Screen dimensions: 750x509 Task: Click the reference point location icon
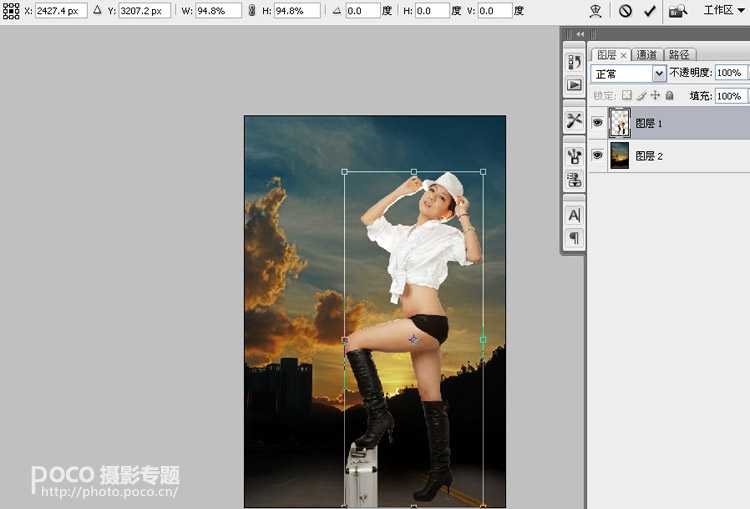(x=10, y=10)
